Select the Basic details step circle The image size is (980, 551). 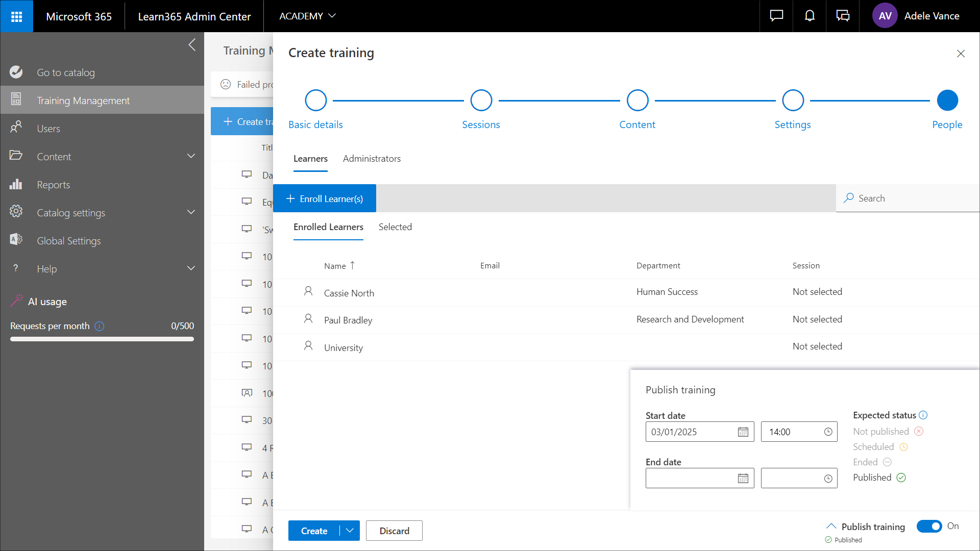point(315,101)
